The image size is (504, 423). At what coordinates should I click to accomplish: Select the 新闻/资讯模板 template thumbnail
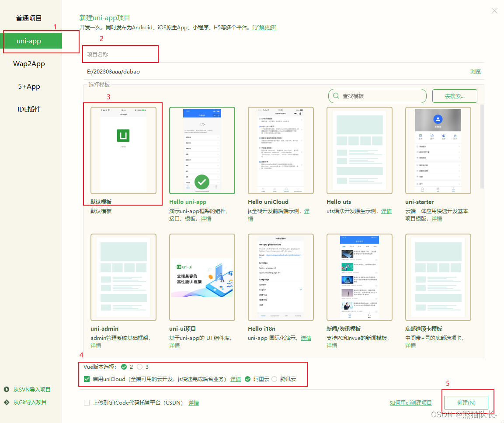click(x=359, y=277)
